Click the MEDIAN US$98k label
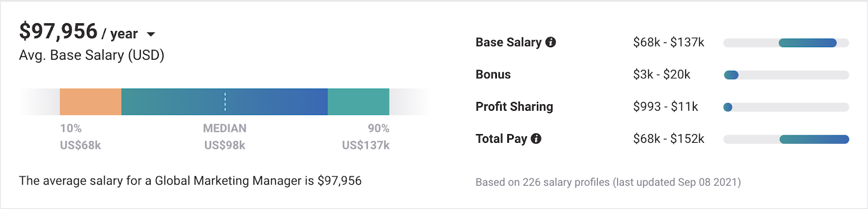This screenshot has width=868, height=209. coord(225,137)
